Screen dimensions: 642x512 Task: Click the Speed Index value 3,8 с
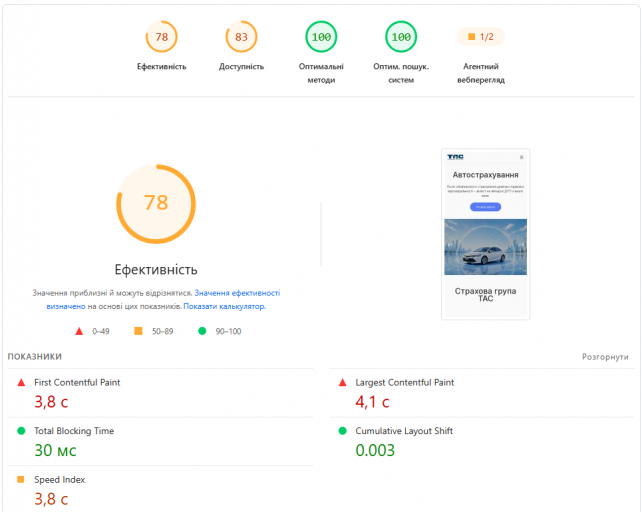51,499
